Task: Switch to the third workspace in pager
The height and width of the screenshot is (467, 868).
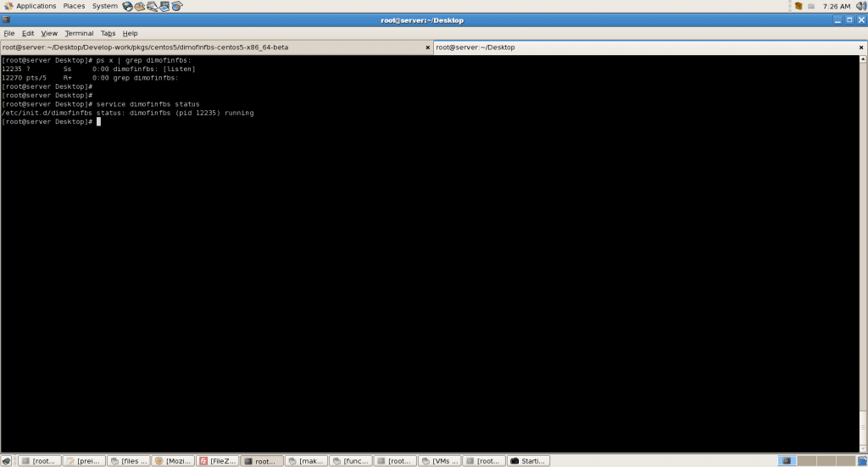Action: (826, 461)
